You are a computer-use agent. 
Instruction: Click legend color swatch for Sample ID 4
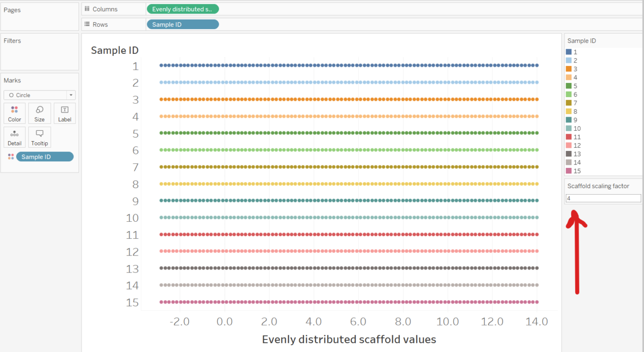(x=569, y=77)
